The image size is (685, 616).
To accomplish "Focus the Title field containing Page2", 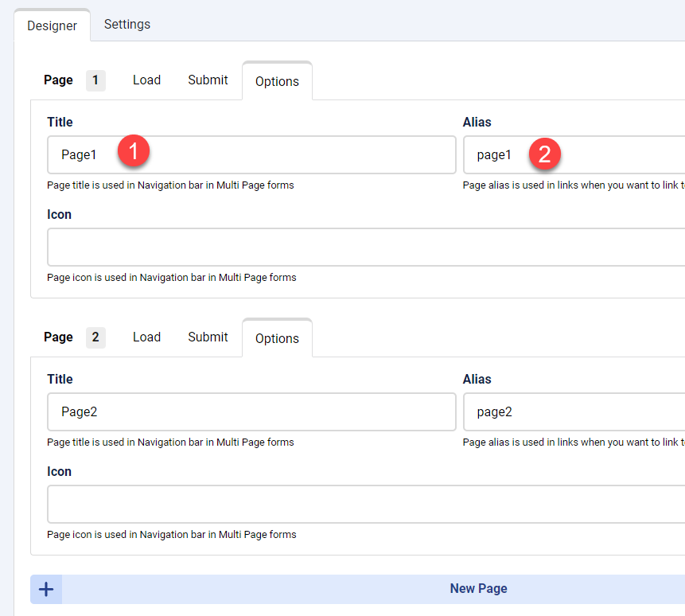I will click(251, 411).
